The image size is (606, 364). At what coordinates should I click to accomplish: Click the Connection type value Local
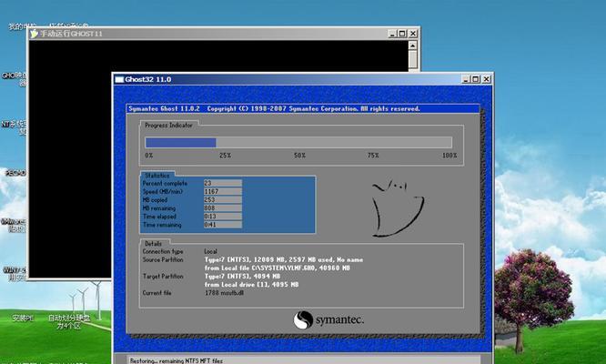point(210,251)
